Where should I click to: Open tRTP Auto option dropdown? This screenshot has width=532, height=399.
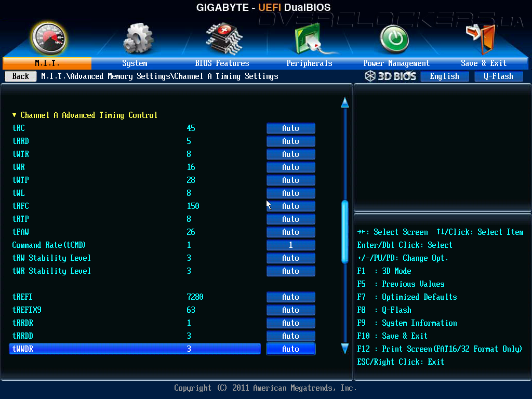[291, 219]
